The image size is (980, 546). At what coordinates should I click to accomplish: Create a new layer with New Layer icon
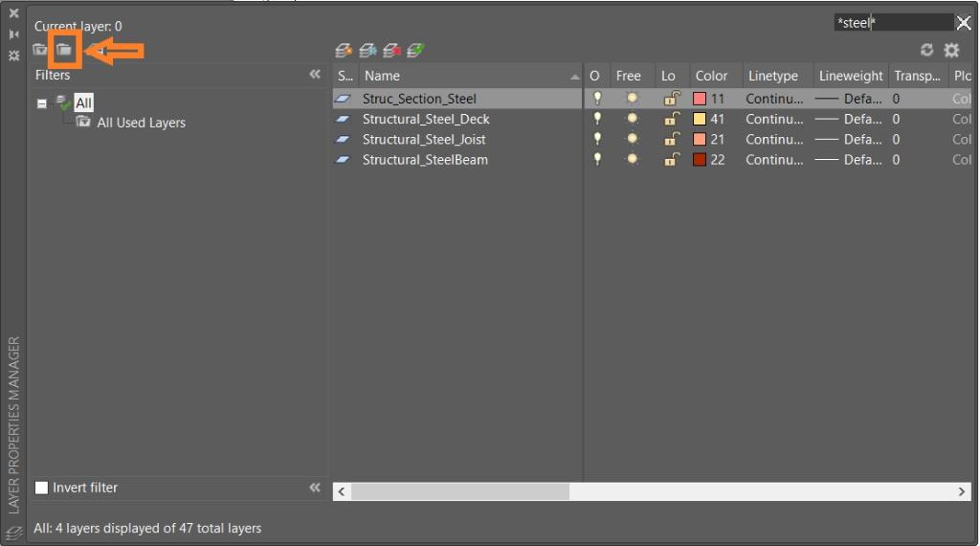344,50
